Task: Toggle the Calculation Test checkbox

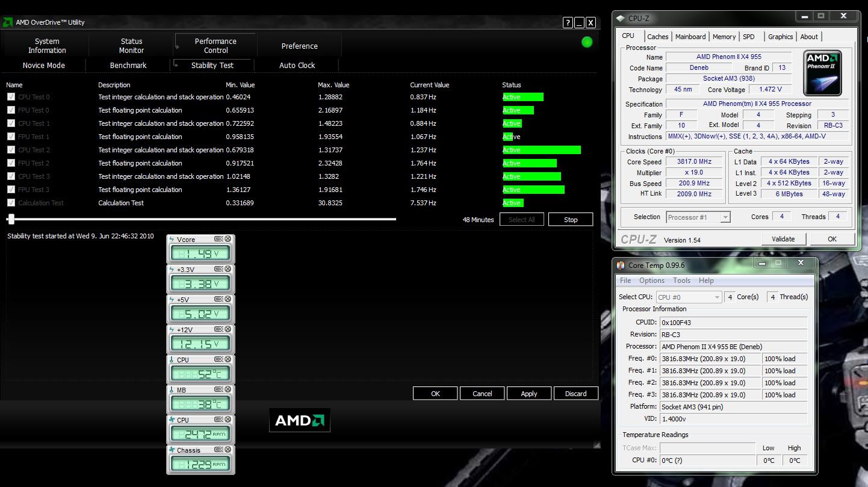Action: [11, 203]
